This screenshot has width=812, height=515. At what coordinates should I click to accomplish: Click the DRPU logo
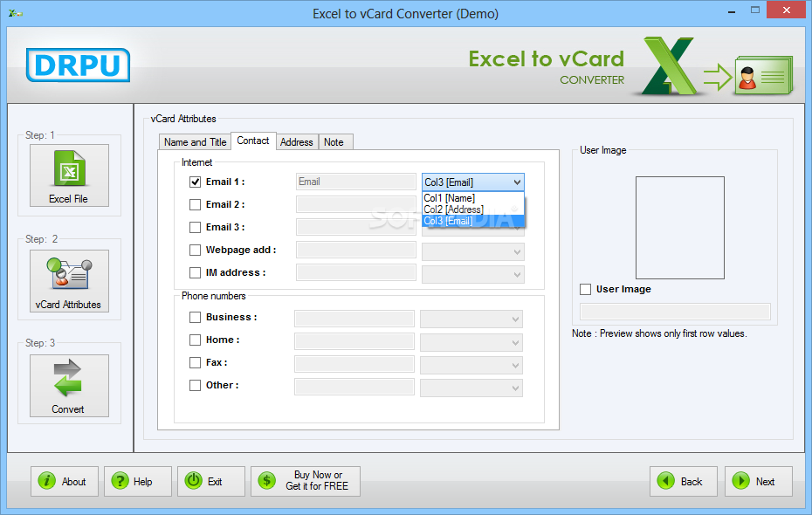pyautogui.click(x=78, y=65)
